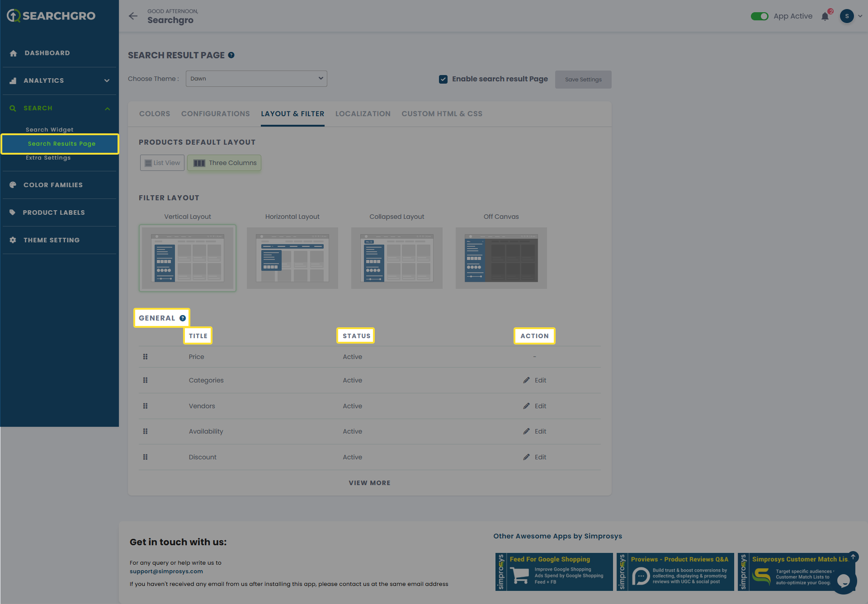Viewport: 868px width, 604px height.
Task: Select the Horizontal Layout thumbnail
Action: 292,258
